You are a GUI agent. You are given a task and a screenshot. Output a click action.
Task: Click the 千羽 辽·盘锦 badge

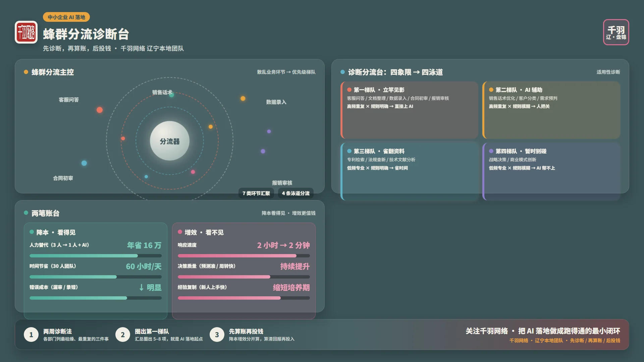pyautogui.click(x=616, y=32)
